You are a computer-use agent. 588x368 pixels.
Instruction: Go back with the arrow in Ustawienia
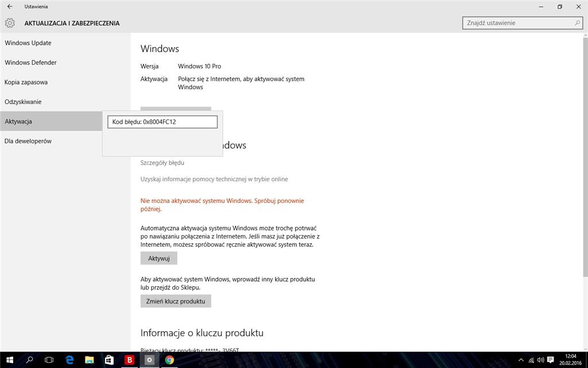pyautogui.click(x=10, y=6)
